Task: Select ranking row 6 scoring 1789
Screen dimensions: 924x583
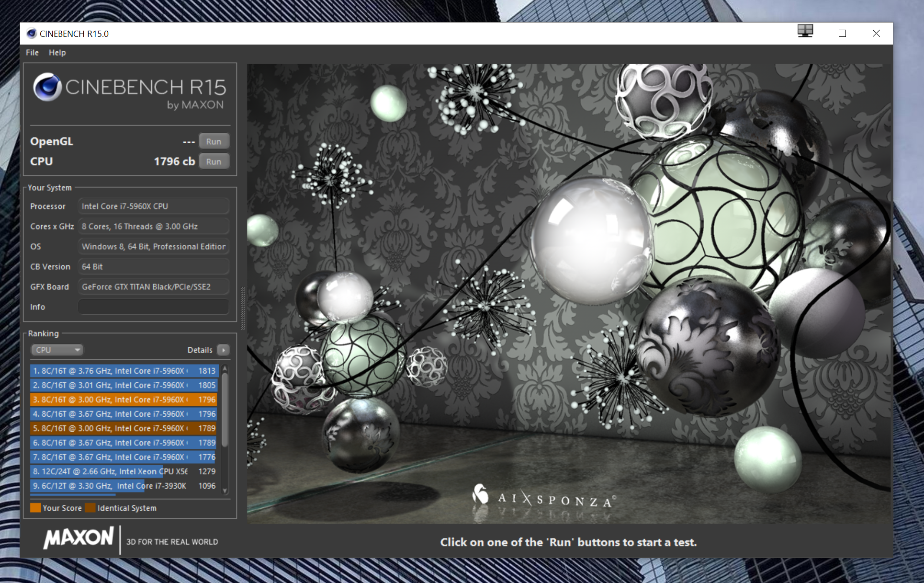Action: pos(124,443)
